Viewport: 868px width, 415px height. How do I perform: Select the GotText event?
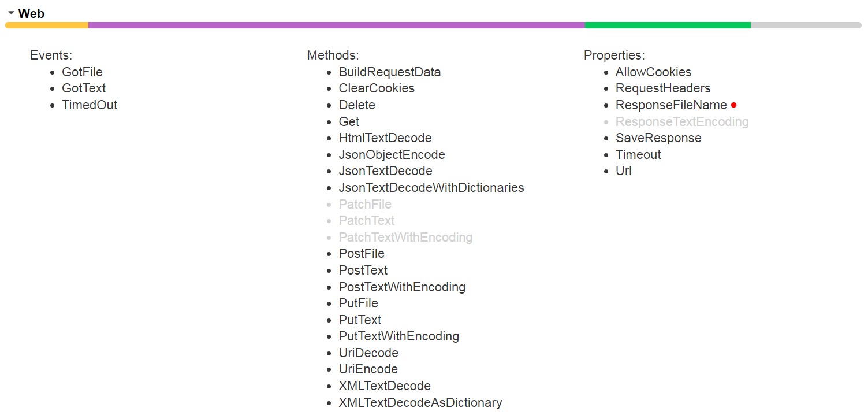point(84,88)
